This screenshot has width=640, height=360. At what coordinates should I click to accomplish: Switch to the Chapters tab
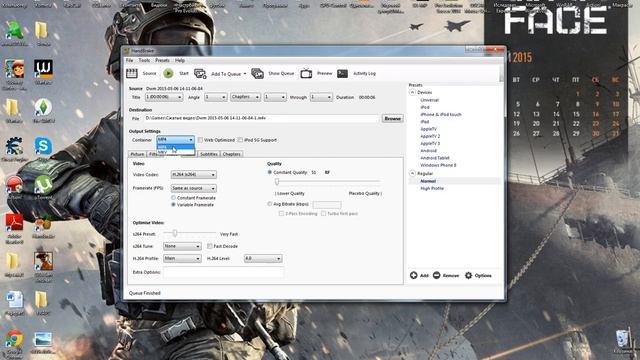click(x=231, y=154)
